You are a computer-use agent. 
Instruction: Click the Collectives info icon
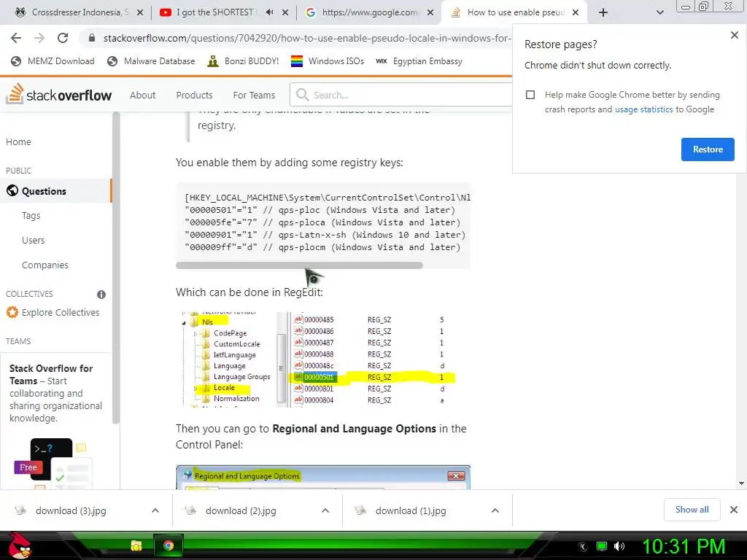point(101,295)
